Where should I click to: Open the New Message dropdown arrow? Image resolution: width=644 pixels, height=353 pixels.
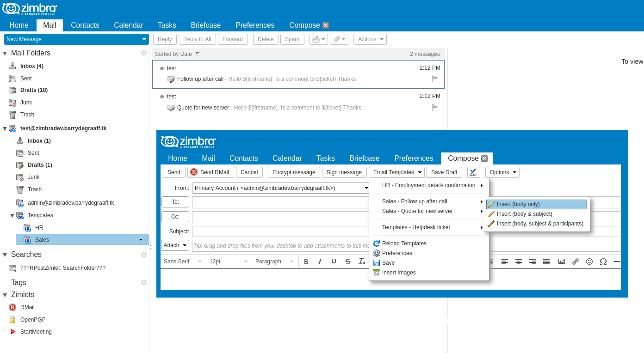point(144,39)
